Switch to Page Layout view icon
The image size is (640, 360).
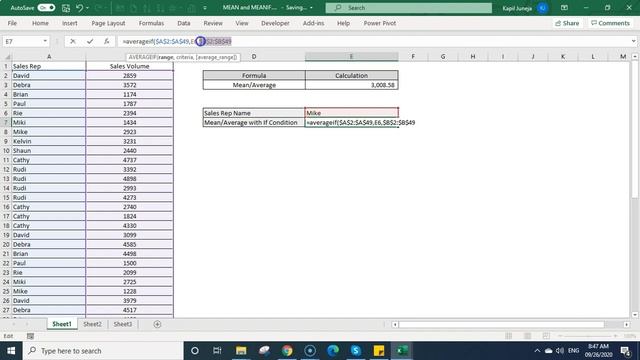click(527, 336)
